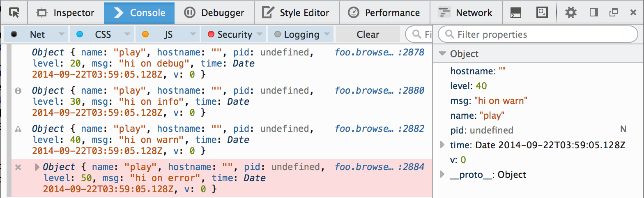Screen dimensions: 644x198
Task: Expand the time Date property
Action: point(442,145)
